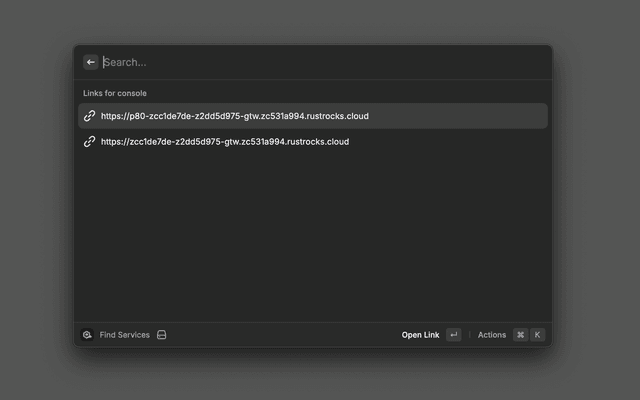Focus the Search input field

(300, 62)
